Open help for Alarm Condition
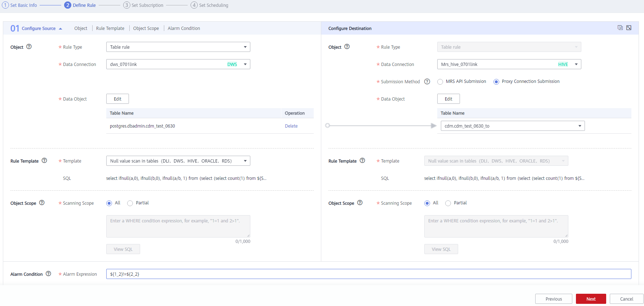Image resolution: width=644 pixels, height=306 pixels. 48,274
